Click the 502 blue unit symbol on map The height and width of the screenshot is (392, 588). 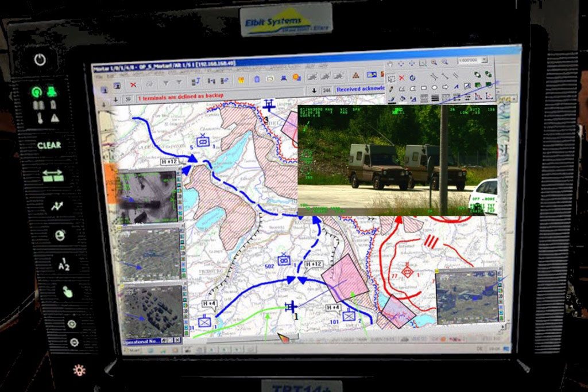click(x=284, y=260)
